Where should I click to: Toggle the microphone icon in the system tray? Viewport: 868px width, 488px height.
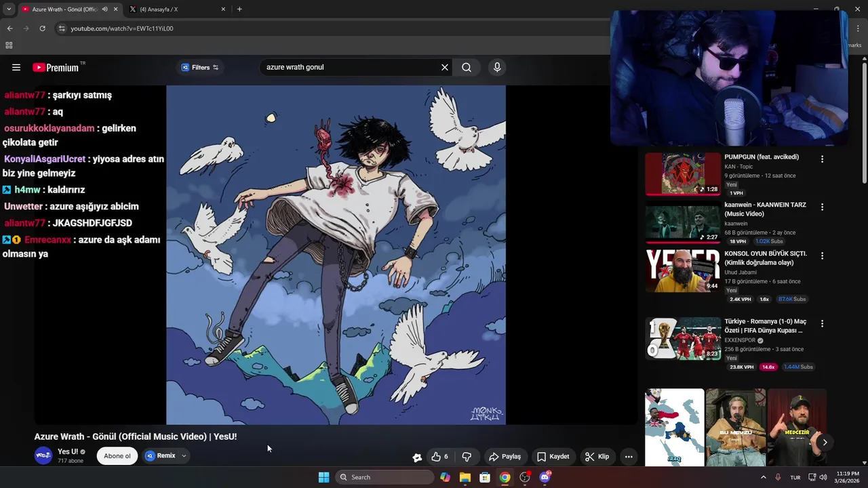point(778,477)
